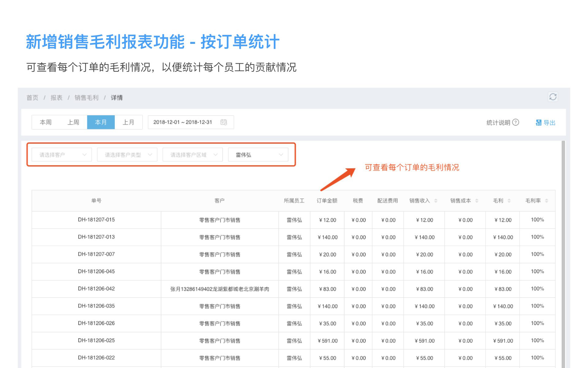Open the 请选择客户区域 dropdown
The height and width of the screenshot is (368, 588).
(x=193, y=155)
